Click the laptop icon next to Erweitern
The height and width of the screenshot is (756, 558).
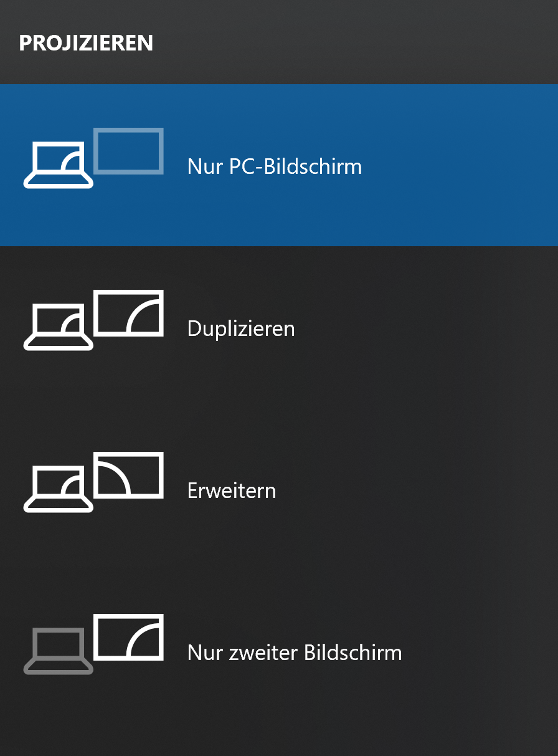(x=58, y=489)
